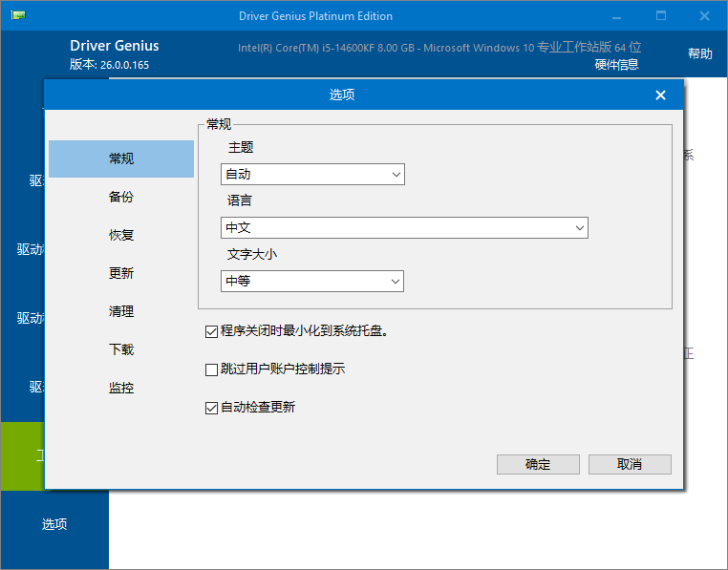Confirm settings with the 确定 button

point(538,464)
